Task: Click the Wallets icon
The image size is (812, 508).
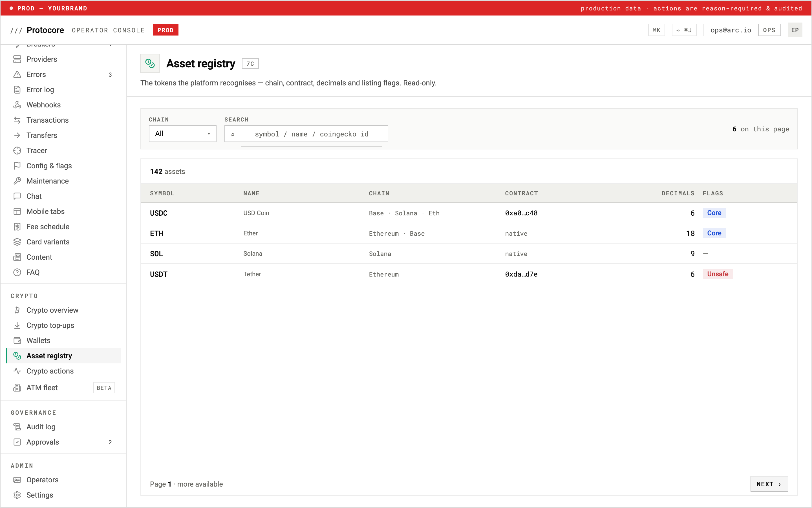Action: coord(17,341)
